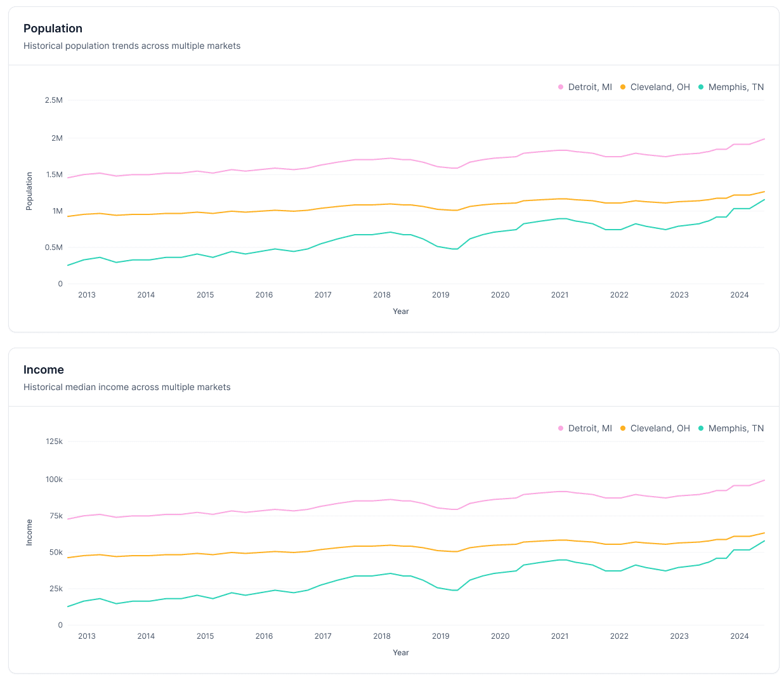Image resolution: width=784 pixels, height=680 pixels.
Task: Click the vertical Income y-axis title
Action: point(29,533)
